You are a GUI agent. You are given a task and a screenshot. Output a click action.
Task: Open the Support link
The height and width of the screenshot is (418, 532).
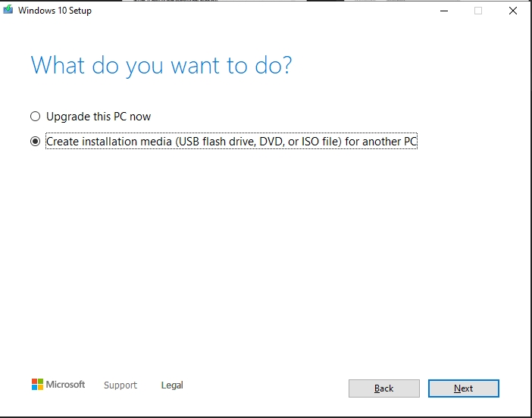tap(120, 385)
